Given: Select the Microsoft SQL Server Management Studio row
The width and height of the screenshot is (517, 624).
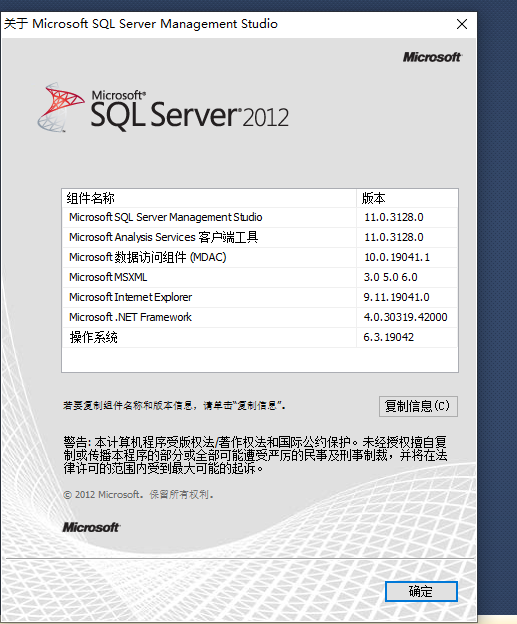Looking at the screenshot, I should coord(260,217).
